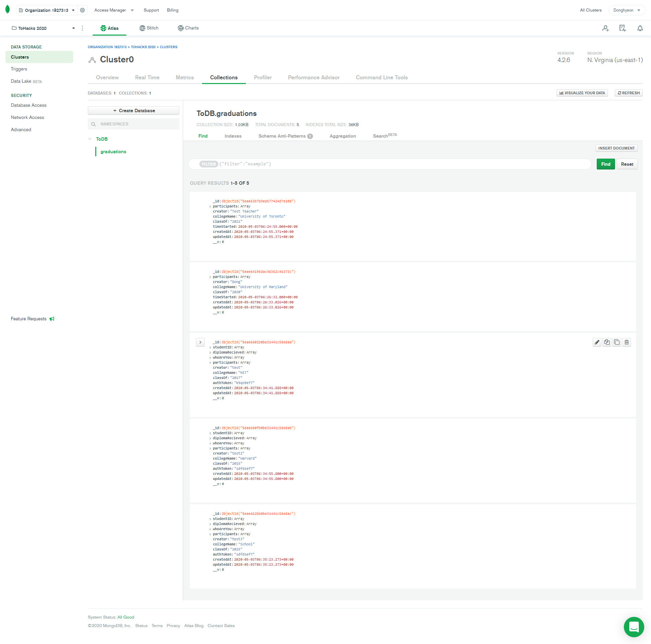Screen dimensions: 651x644
Task: Open organization settings gear icon
Action: click(x=82, y=10)
